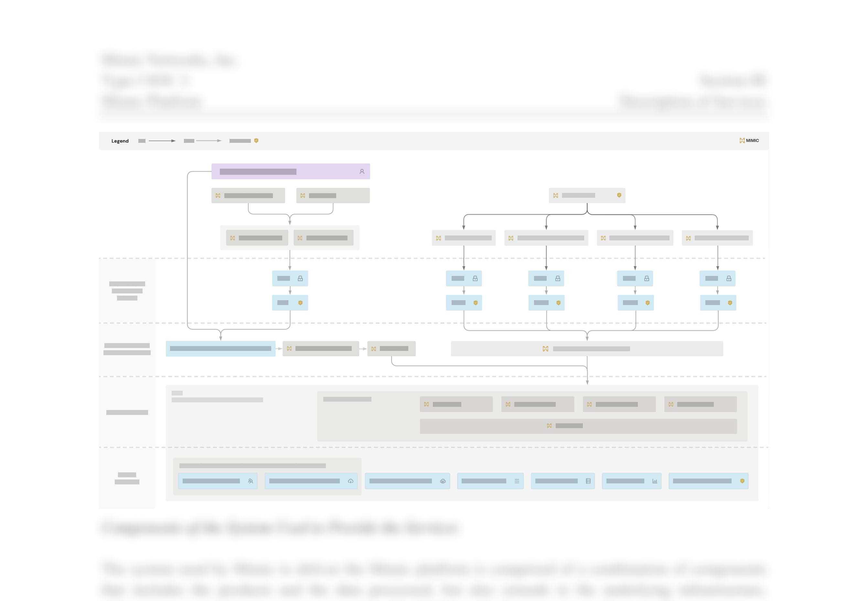Click the lock icon below the paired-node group
Image resolution: width=868 pixels, height=601 pixels.
pos(300,278)
